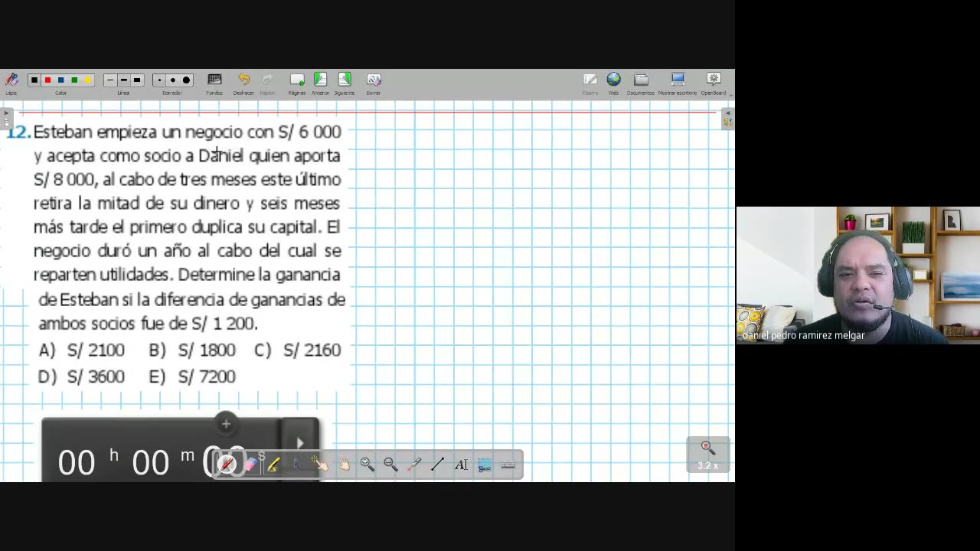Select the draw line tool

click(x=438, y=464)
